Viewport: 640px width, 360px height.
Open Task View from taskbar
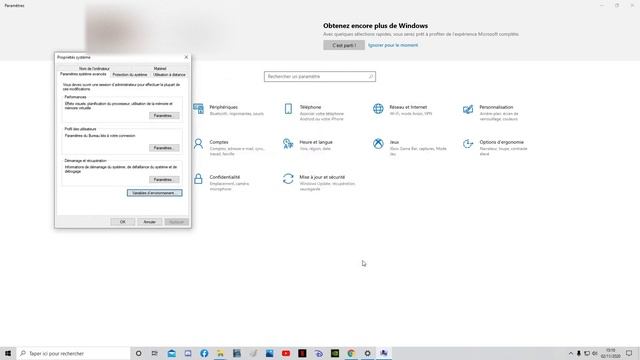(155, 353)
